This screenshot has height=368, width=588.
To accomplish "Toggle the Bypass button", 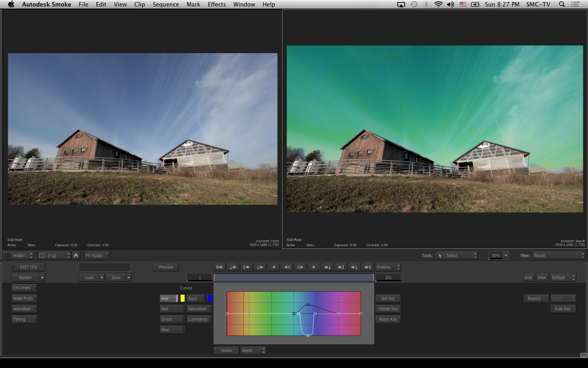I will 535,298.
